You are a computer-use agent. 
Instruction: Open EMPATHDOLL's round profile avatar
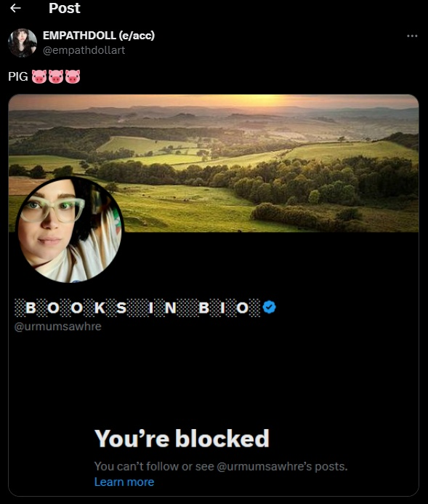point(23,43)
